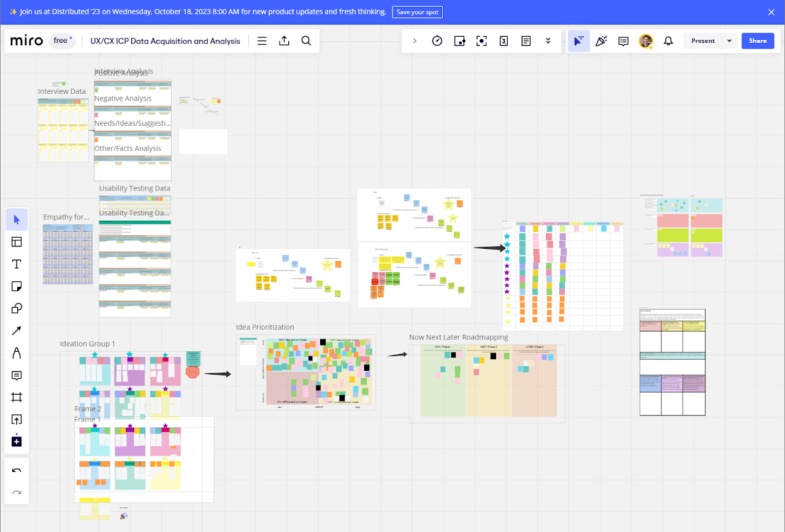Start the Timer from top toolbar
Screen dimensions: 785x532
(437, 41)
